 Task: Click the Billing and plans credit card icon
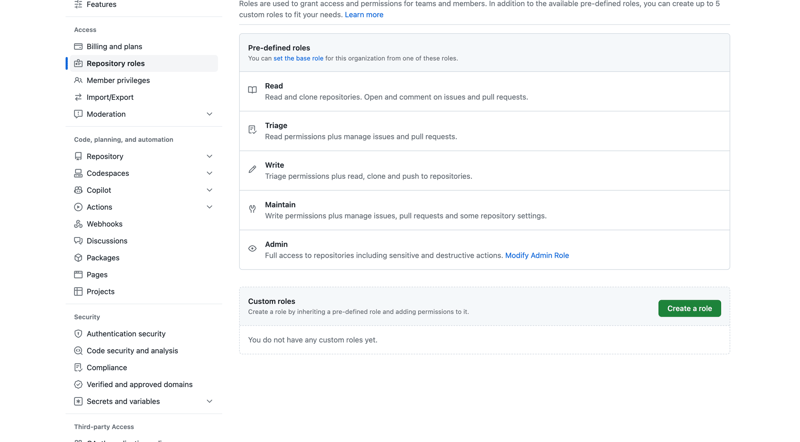point(78,46)
